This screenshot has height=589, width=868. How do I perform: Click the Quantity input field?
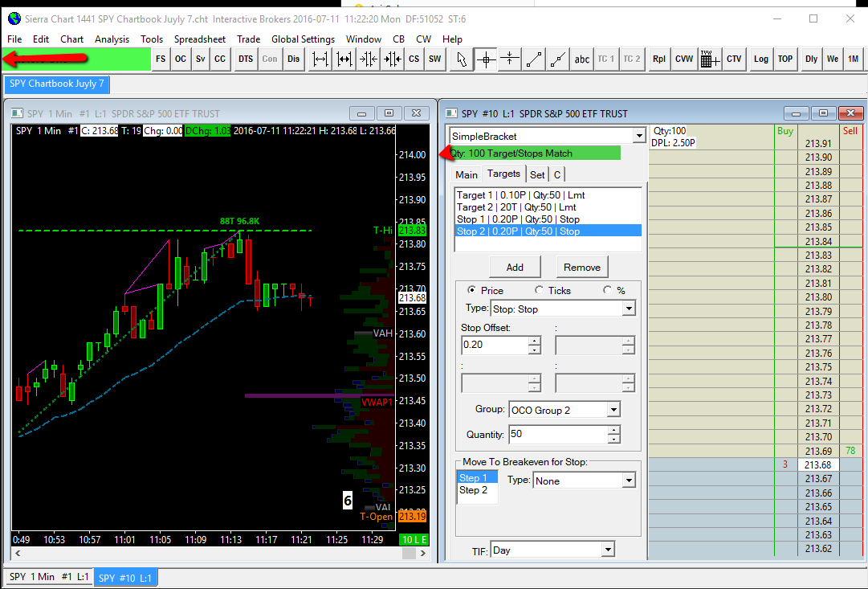[558, 434]
